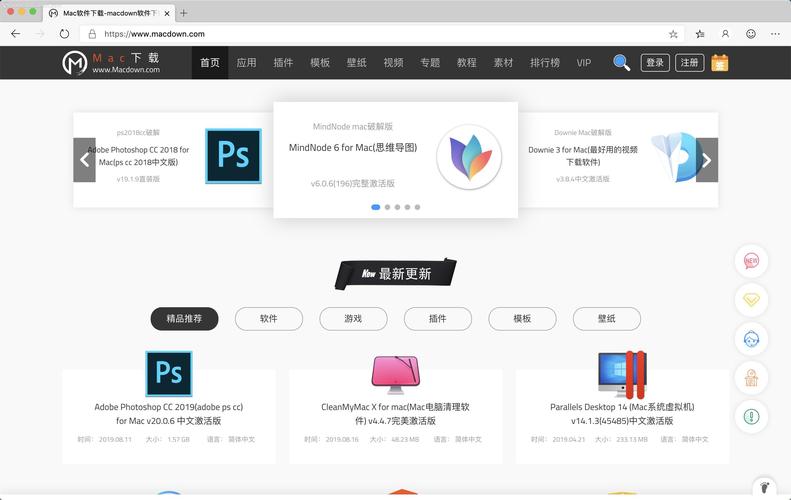Open the 应用 navigation menu
791x500 pixels.
pyautogui.click(x=247, y=63)
